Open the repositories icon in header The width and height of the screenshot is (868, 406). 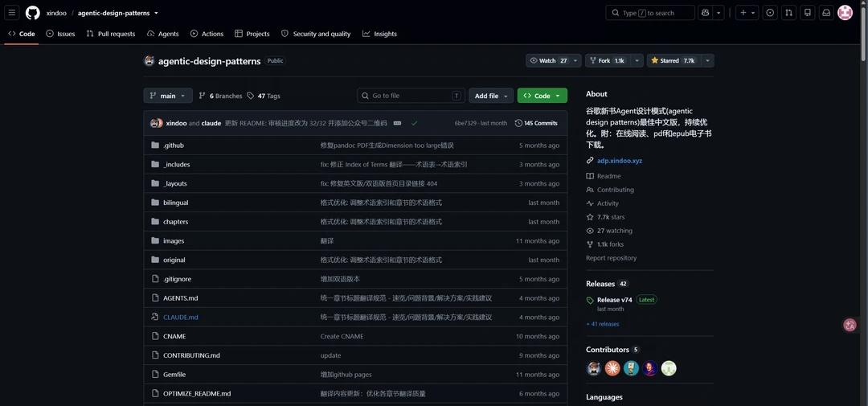[808, 13]
